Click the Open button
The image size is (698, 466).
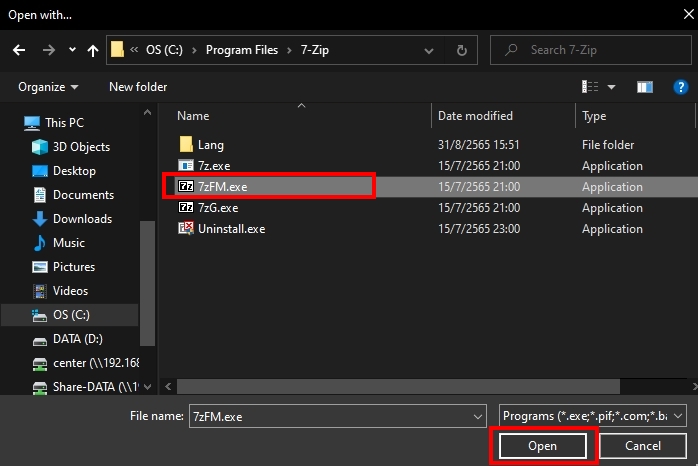[542, 445]
